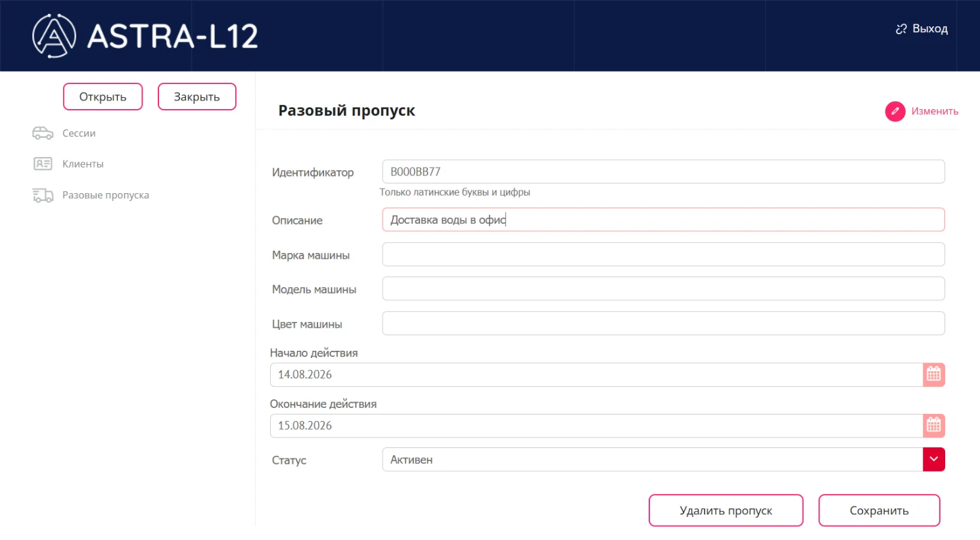Click the Открыть button
The image size is (980, 540).
[103, 97]
